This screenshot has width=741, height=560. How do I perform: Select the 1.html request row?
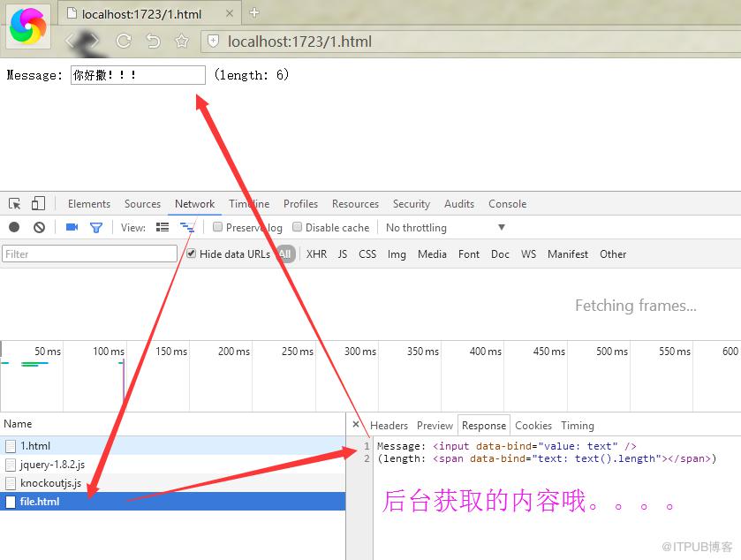point(172,445)
